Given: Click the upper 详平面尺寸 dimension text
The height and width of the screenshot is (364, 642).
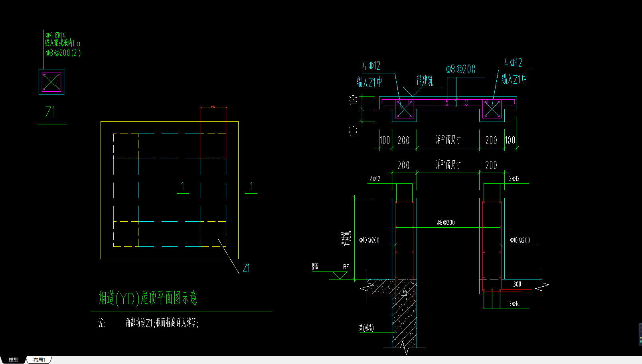Looking at the screenshot, I should 448,140.
